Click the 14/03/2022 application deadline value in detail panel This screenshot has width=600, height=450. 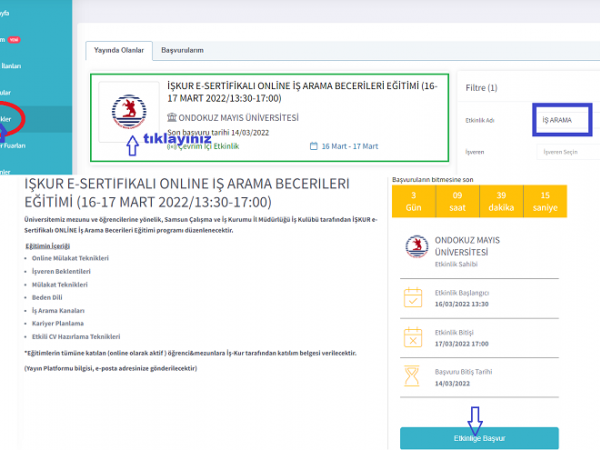point(452,383)
